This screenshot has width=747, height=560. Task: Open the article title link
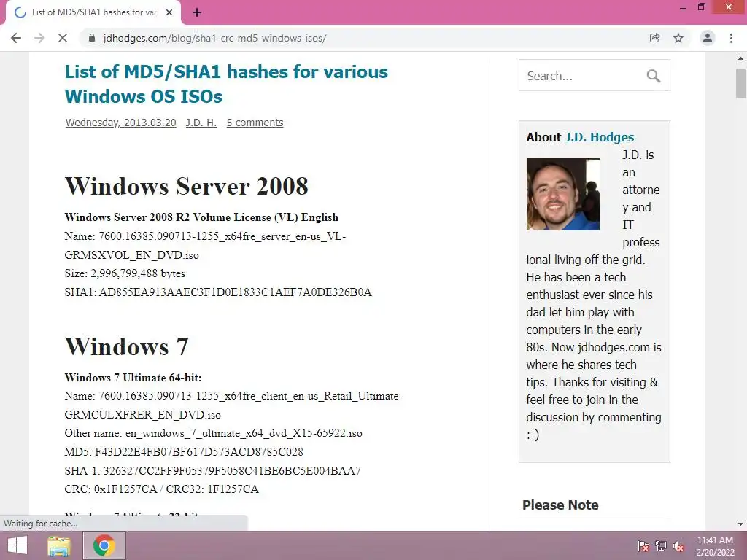(226, 84)
